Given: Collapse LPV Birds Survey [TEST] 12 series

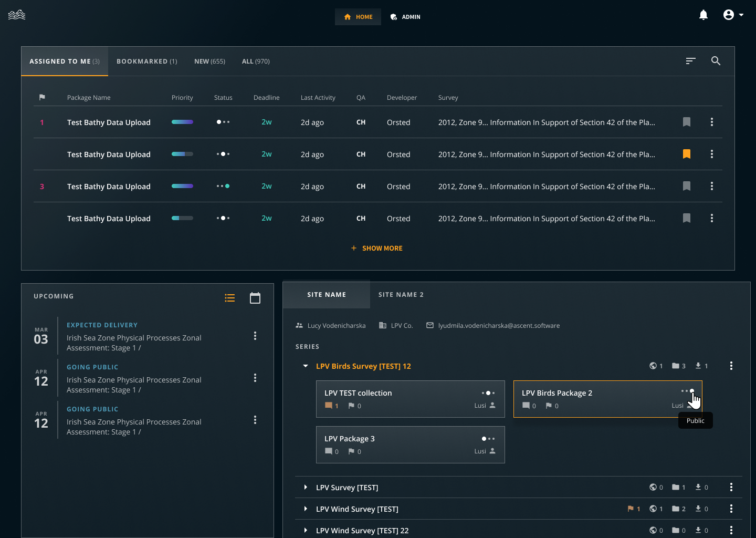Looking at the screenshot, I should tap(306, 366).
